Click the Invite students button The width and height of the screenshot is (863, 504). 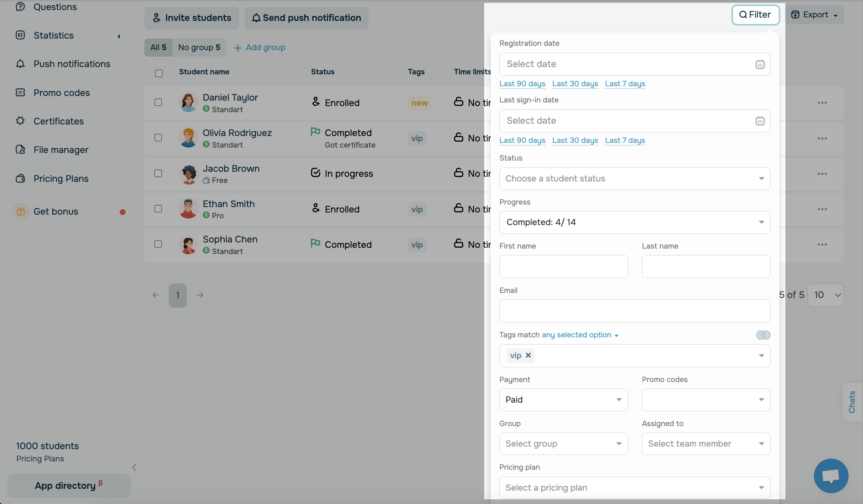click(x=192, y=18)
